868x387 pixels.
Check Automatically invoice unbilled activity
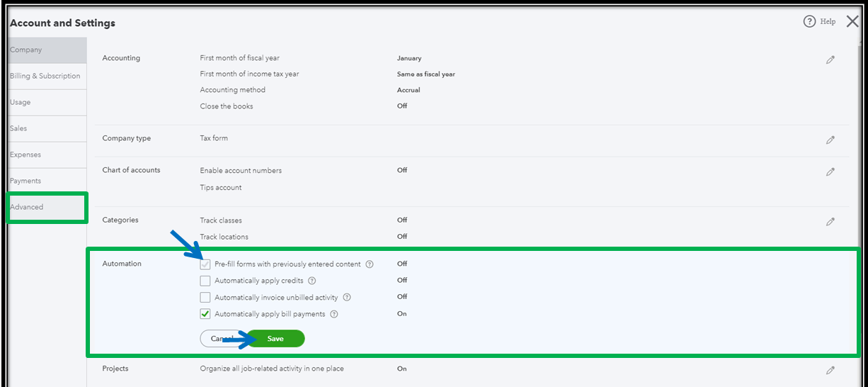tap(205, 298)
